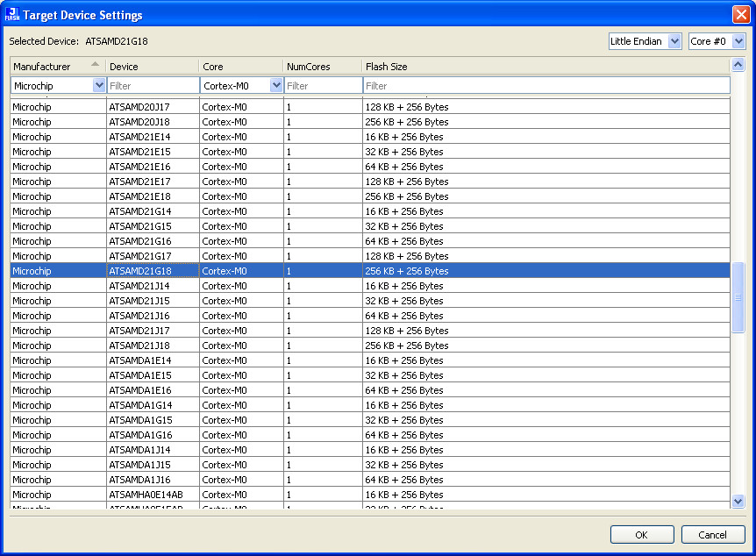Click the NumCores filter input field
Image resolution: width=756 pixels, height=556 pixels.
323,85
